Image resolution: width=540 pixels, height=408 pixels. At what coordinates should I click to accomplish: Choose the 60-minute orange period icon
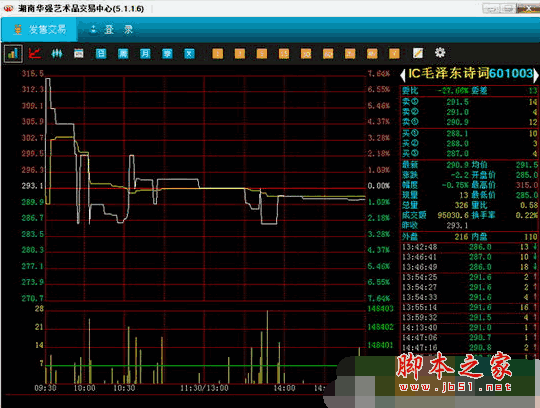click(328, 53)
